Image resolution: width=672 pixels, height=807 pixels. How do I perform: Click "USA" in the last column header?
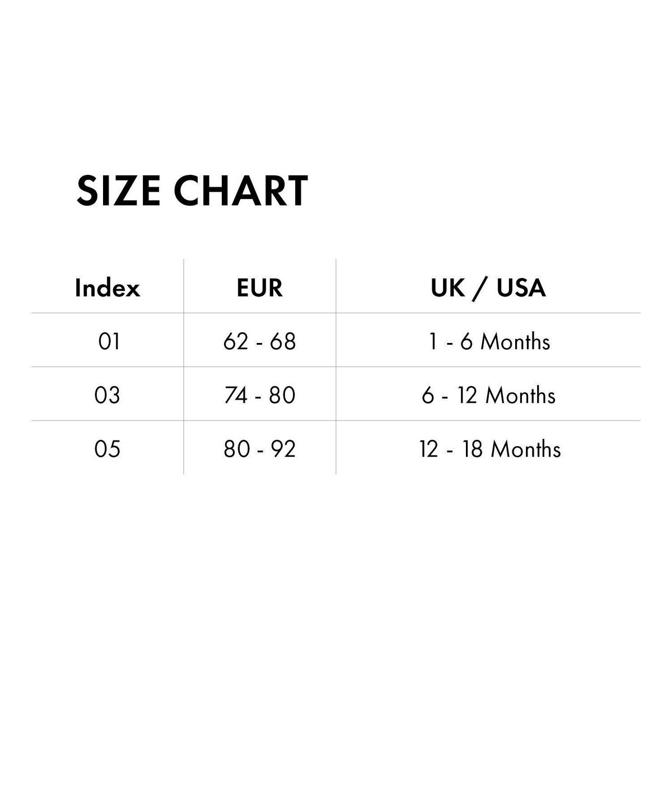pos(521,288)
